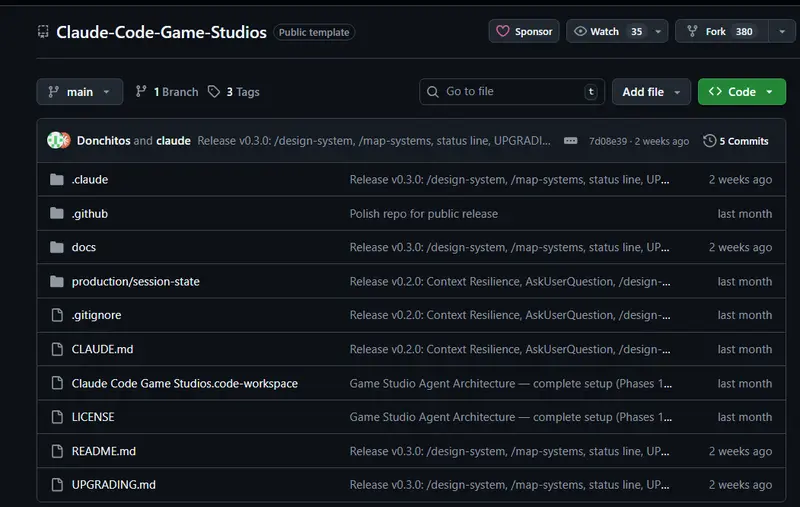Open the main branch selector dropdown
The width and height of the screenshot is (800, 507).
pos(80,92)
